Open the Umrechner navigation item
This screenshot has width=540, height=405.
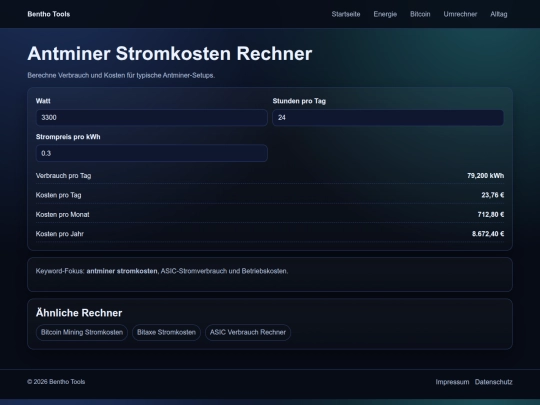460,14
